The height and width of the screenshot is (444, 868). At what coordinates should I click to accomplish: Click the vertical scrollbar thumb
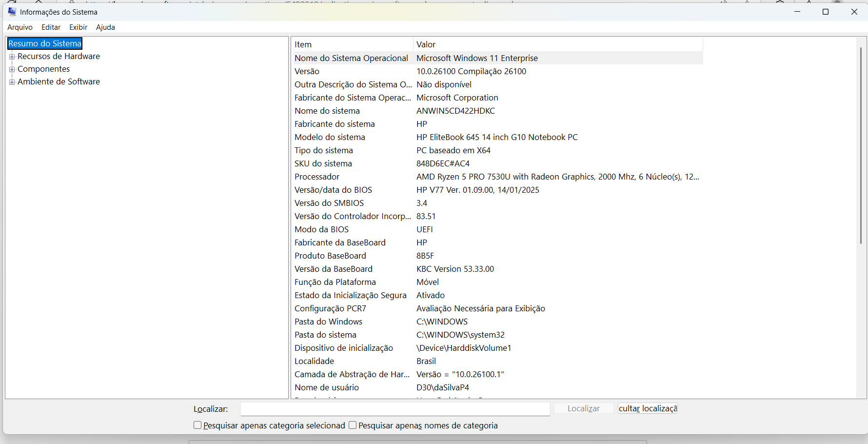coord(861,145)
